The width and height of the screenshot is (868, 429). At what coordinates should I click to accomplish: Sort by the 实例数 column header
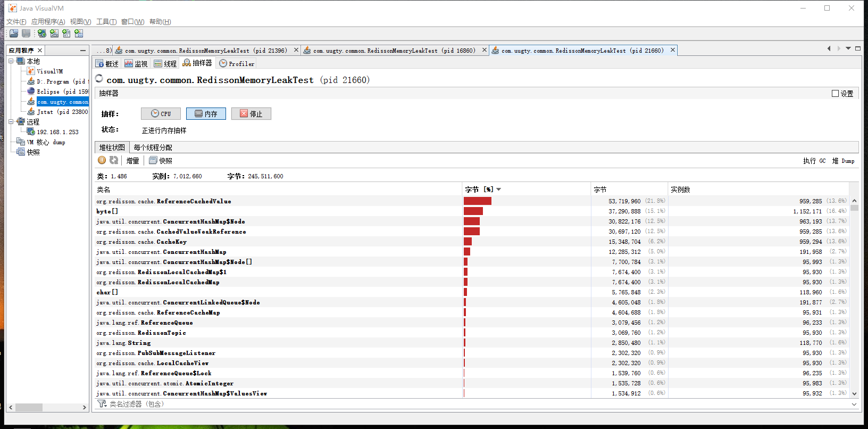[x=758, y=189]
